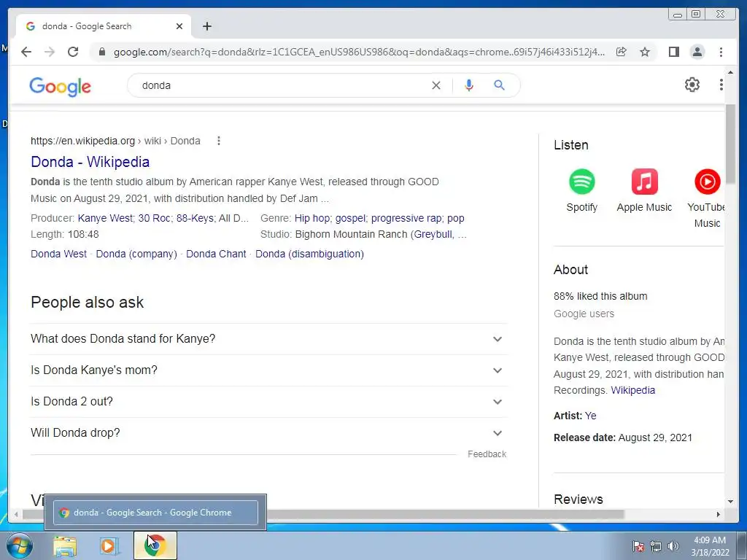Open the gospel genre link
This screenshot has height=560, width=747.
tap(350, 218)
